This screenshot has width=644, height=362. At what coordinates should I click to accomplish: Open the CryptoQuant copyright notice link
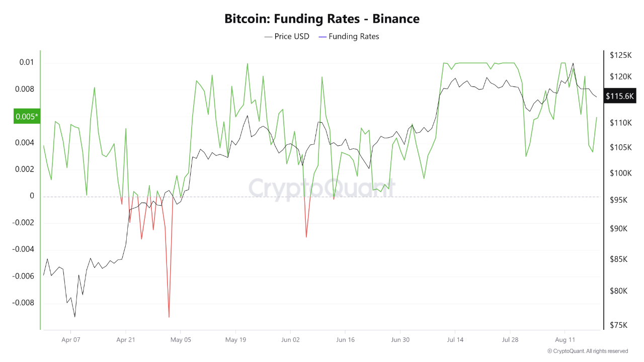coord(587,351)
